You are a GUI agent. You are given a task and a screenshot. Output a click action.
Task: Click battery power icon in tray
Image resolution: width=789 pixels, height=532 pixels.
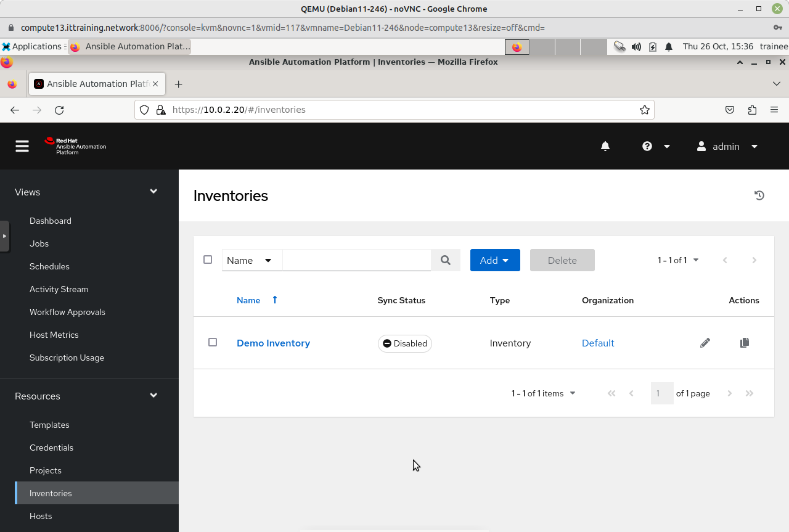click(x=653, y=46)
